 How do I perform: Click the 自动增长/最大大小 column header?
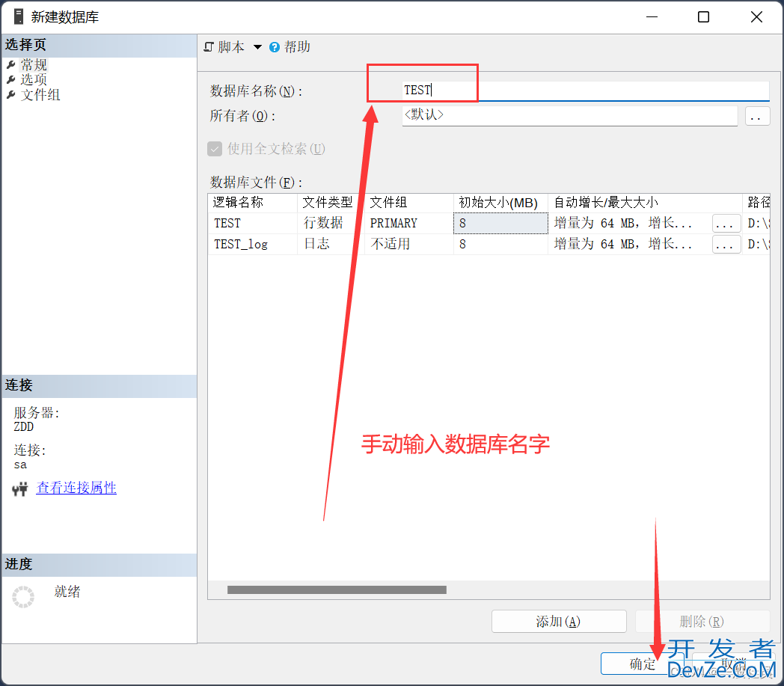[645, 203]
